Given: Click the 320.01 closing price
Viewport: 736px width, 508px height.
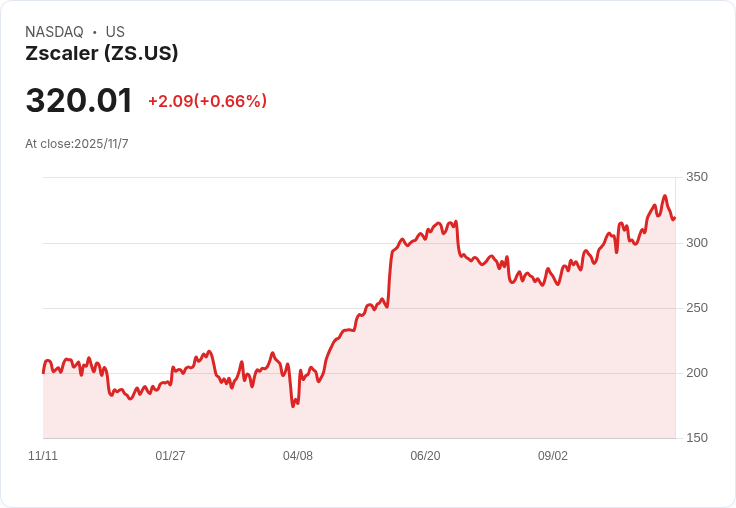Looking at the screenshot, I should pos(79,101).
